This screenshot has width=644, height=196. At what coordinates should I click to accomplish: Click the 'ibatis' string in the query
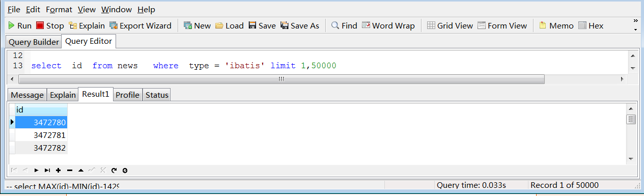point(245,66)
